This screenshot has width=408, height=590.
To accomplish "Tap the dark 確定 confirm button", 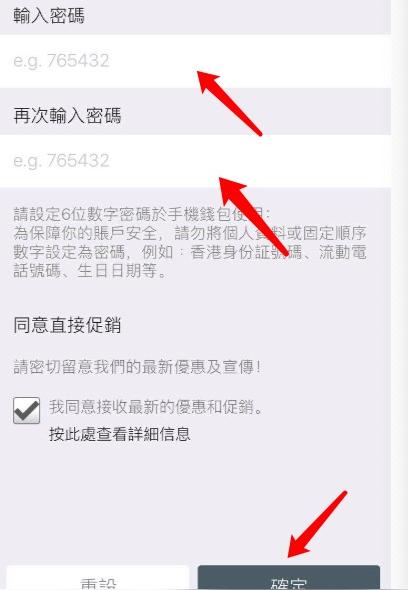I will pyautogui.click(x=289, y=578).
